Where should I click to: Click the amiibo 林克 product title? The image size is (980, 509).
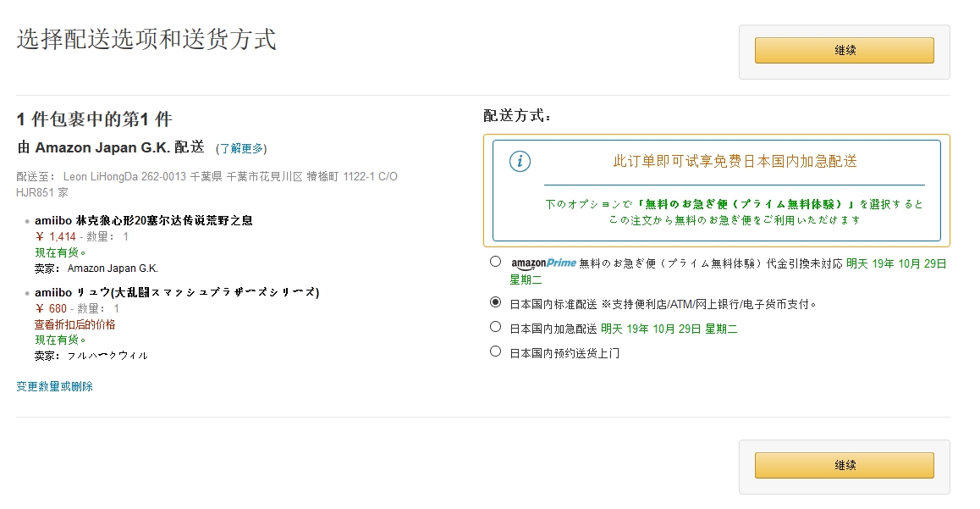tap(143, 220)
